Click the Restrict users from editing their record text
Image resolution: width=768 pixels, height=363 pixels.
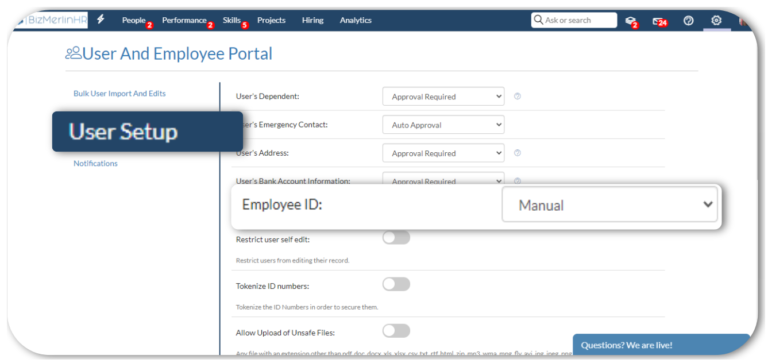click(292, 261)
